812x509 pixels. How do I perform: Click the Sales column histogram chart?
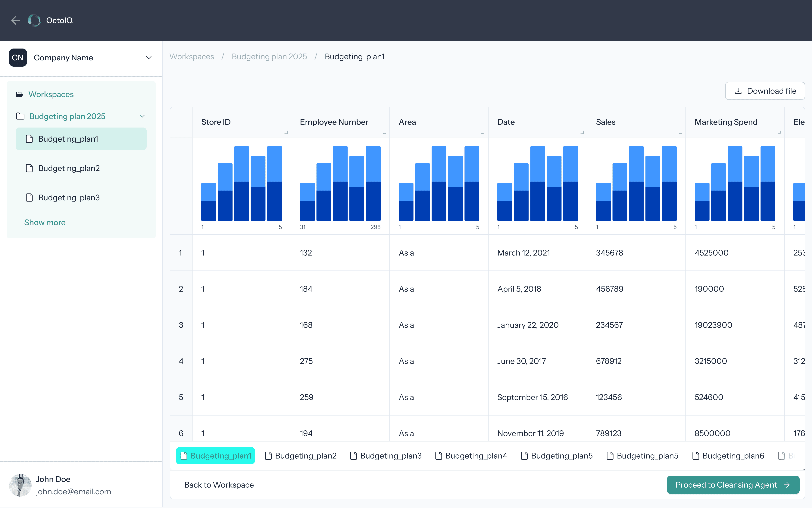pos(636,183)
